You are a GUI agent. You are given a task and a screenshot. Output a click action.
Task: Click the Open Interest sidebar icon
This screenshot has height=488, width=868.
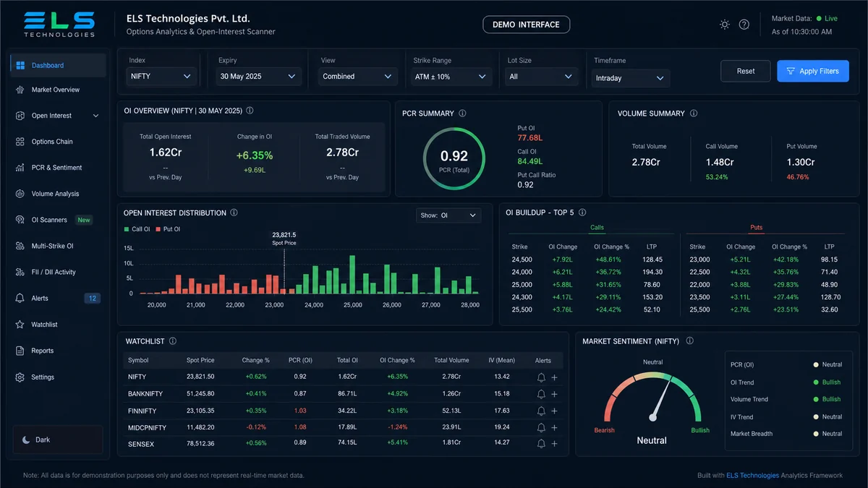pyautogui.click(x=20, y=116)
